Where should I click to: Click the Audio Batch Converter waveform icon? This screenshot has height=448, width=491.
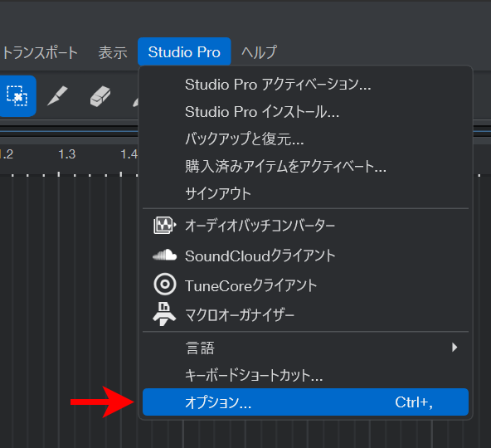tap(165, 225)
